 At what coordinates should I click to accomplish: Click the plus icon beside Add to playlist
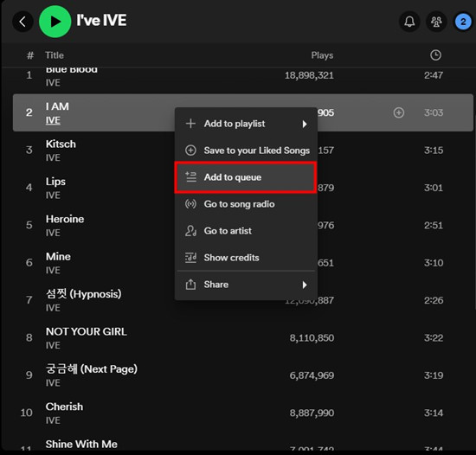click(190, 124)
